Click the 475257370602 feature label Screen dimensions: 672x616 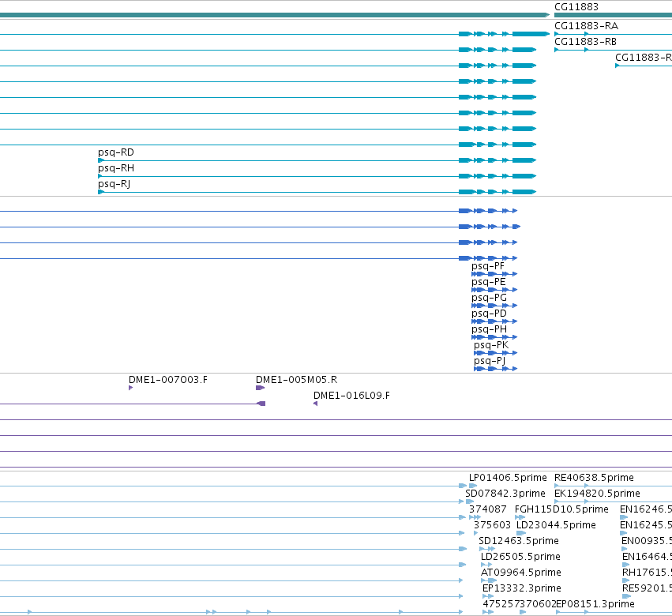coord(520,604)
